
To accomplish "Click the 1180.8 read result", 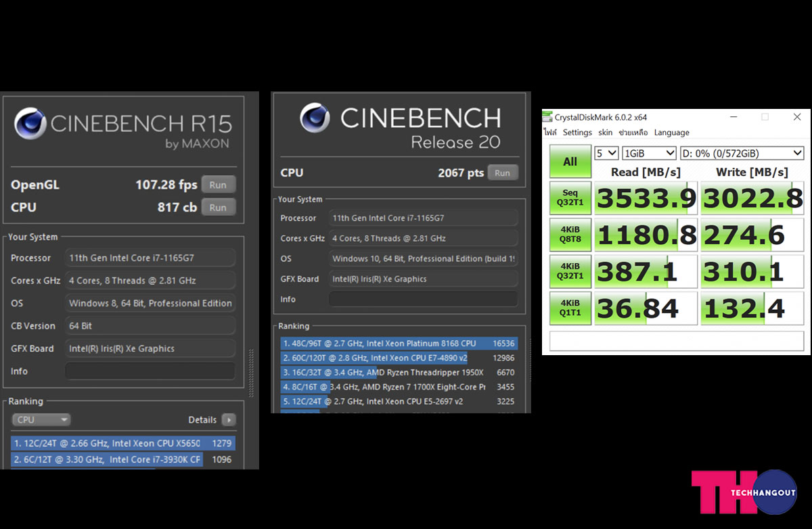I will coord(646,235).
